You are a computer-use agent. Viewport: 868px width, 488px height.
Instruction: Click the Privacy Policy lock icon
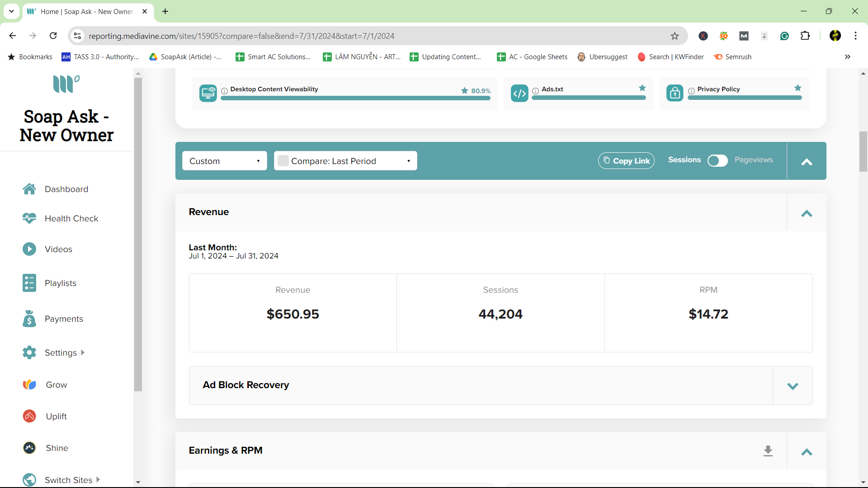coord(675,93)
